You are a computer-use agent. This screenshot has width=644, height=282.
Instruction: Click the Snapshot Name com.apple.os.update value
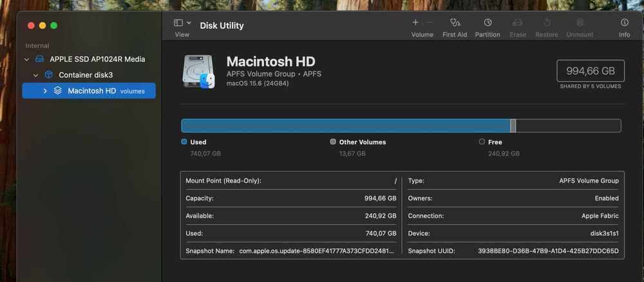point(317,251)
